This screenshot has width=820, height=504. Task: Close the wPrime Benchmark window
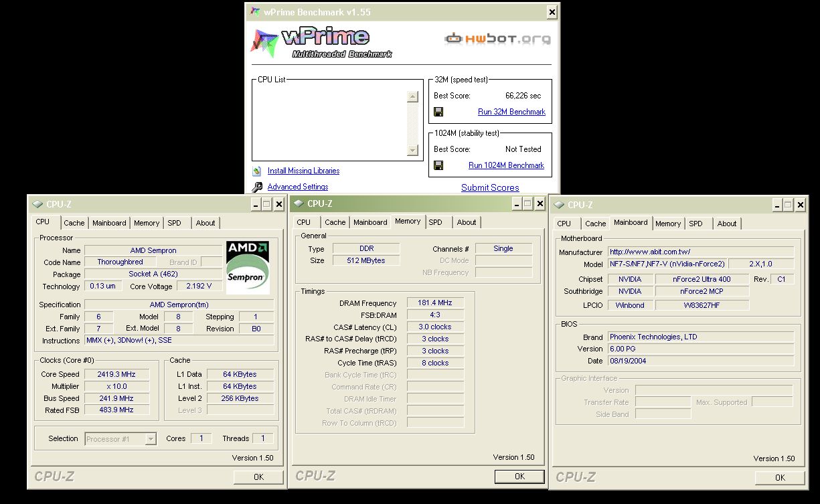(x=552, y=12)
